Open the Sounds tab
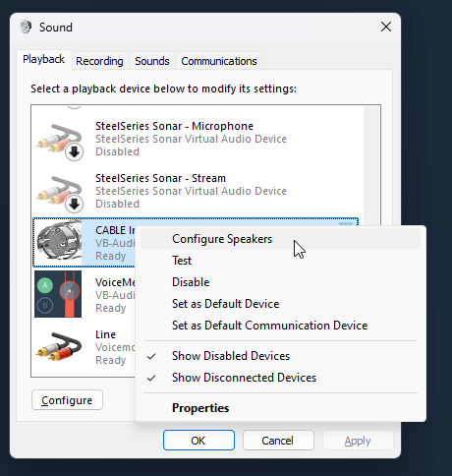452x476 pixels. click(152, 61)
